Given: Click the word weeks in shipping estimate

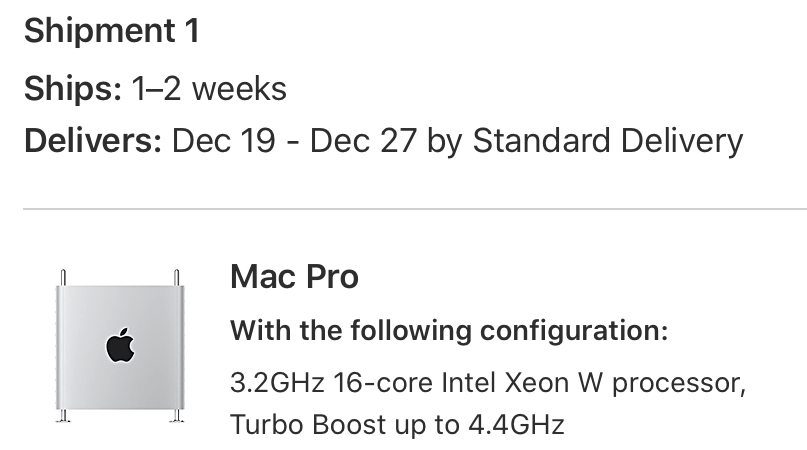Looking at the screenshot, I should pyautogui.click(x=239, y=89).
